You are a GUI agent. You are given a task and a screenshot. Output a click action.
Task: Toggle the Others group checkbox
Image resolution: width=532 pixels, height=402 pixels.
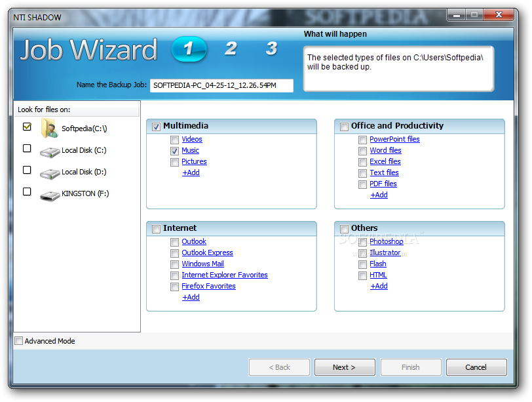[x=344, y=229]
